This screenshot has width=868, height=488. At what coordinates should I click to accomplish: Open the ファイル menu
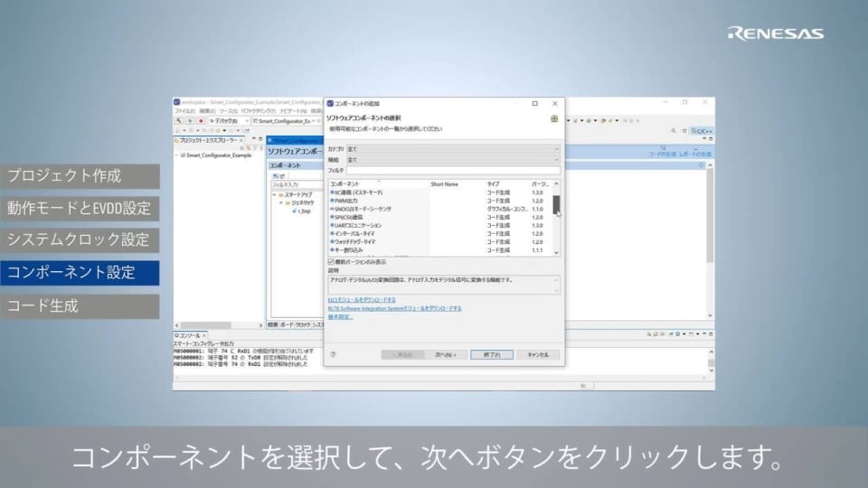(x=184, y=111)
